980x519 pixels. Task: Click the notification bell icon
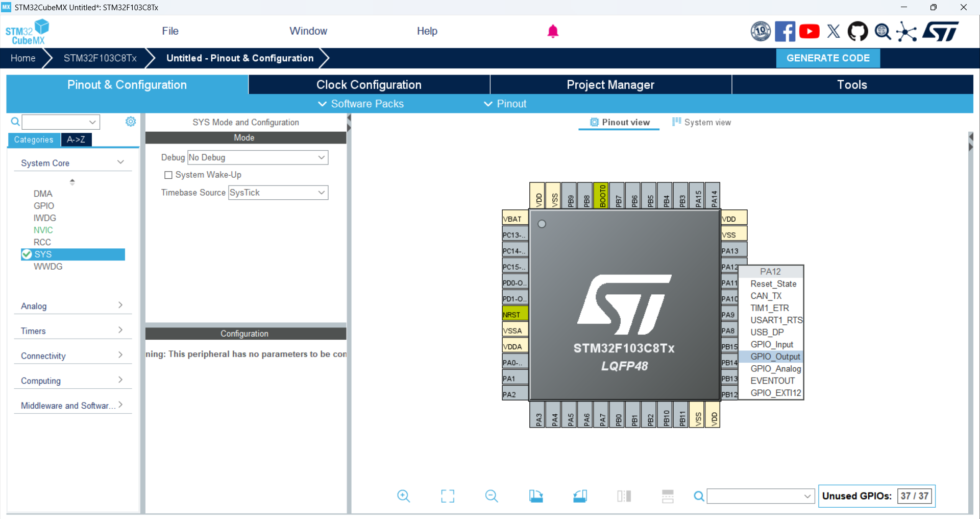[x=553, y=31]
